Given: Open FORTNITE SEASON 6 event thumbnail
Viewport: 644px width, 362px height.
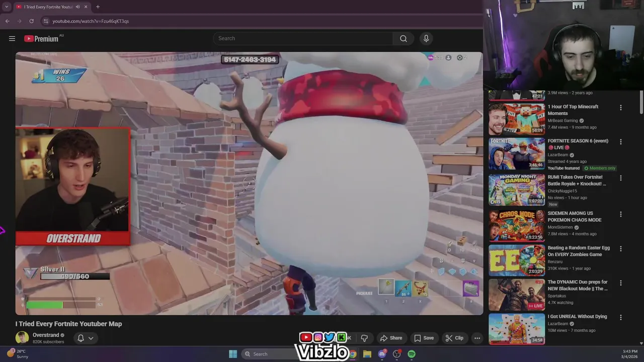Looking at the screenshot, I should (x=517, y=153).
